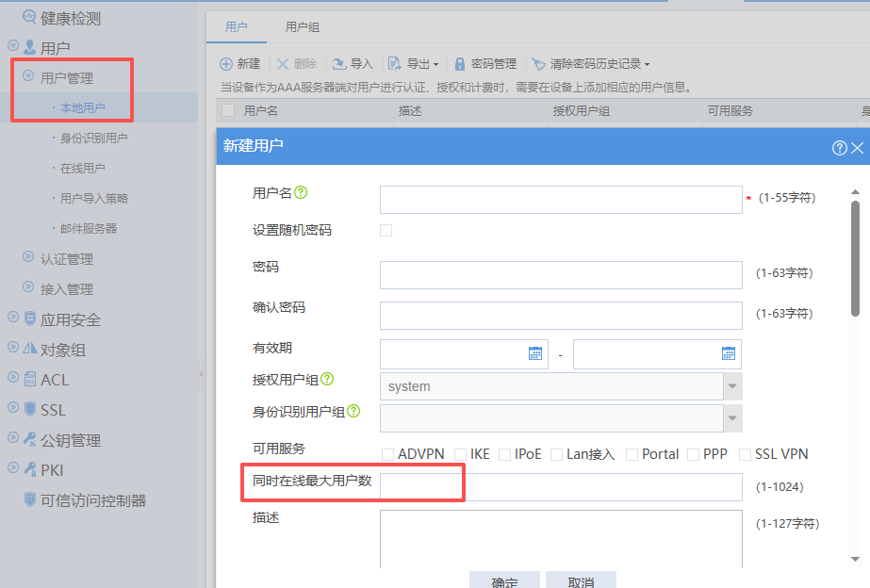Viewport: 870px width, 588px height.
Task: Click the 用户名 input field
Action: [x=561, y=200]
